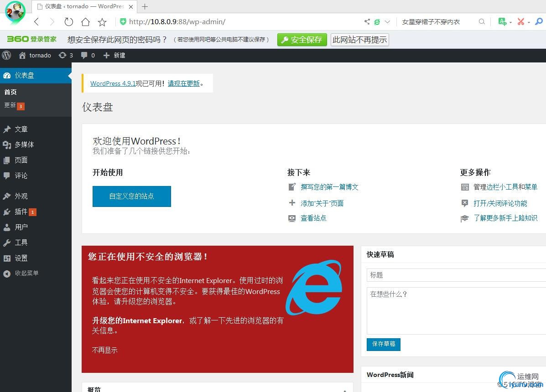
Task: Focus the 在想些什么？ draft content box
Action: tap(456, 310)
